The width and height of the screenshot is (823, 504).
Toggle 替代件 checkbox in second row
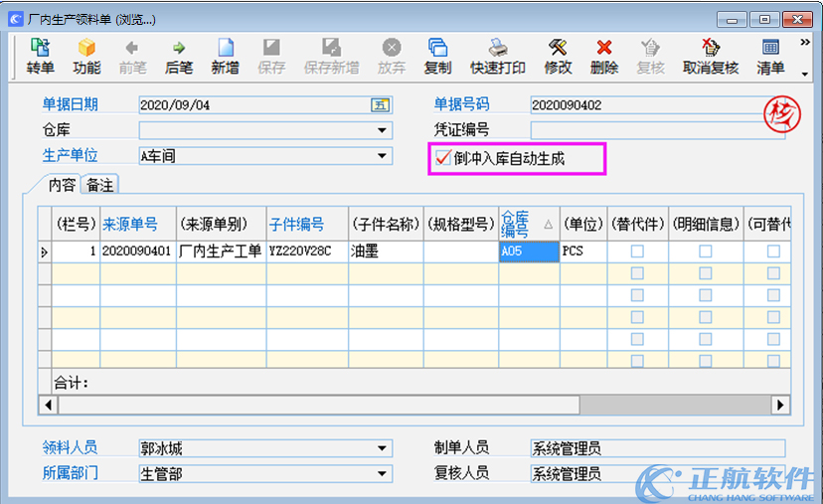click(637, 273)
